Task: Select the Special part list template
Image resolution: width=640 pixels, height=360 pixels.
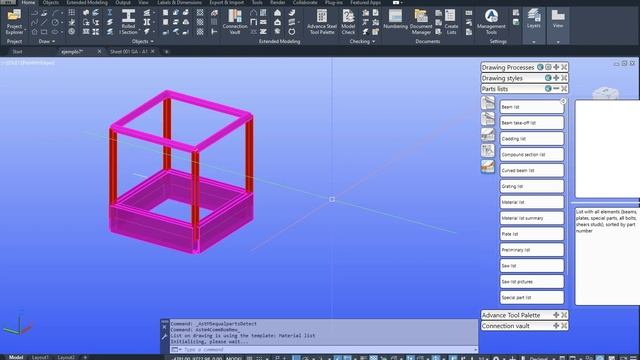Action: point(532,298)
